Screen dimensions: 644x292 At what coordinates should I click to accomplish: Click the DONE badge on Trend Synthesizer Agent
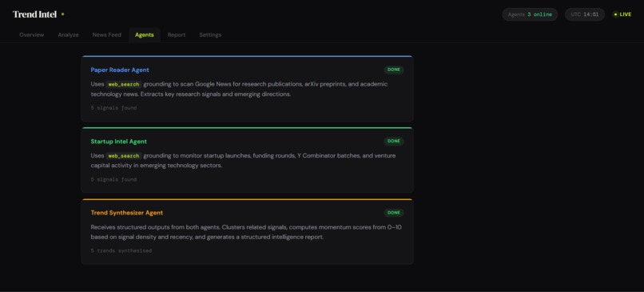pos(394,213)
